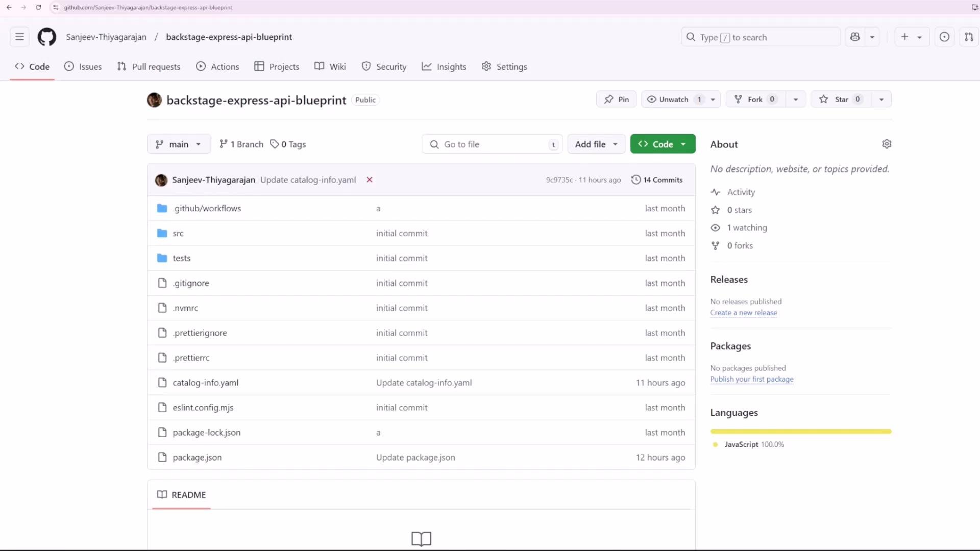
Task: Click the file icon beside .nvmrc
Action: (162, 308)
